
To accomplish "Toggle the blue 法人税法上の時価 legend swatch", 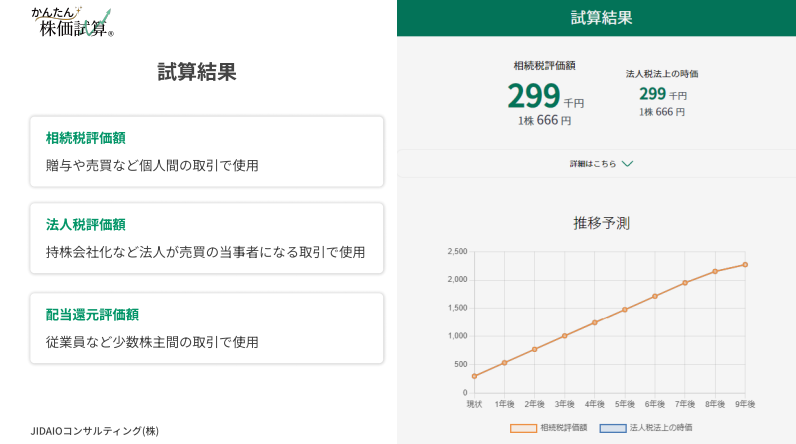I will [x=612, y=428].
